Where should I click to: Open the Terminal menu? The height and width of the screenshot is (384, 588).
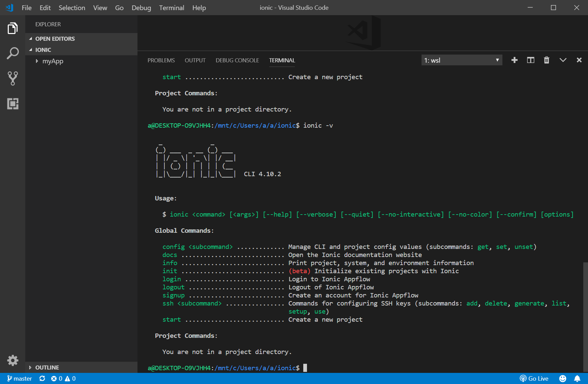click(172, 8)
